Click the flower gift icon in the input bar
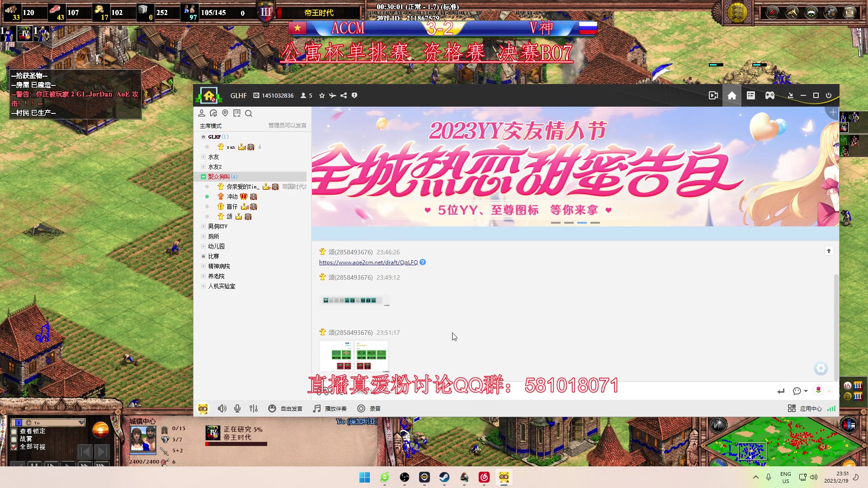 (x=818, y=390)
